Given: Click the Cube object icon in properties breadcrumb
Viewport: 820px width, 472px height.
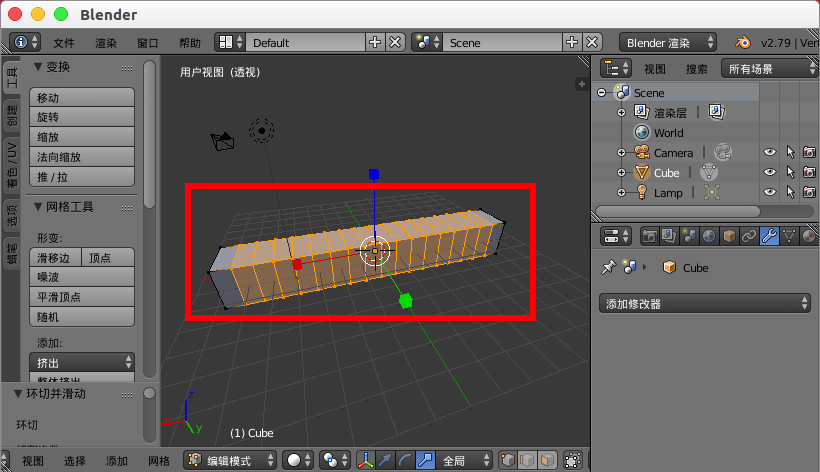Looking at the screenshot, I should point(669,268).
